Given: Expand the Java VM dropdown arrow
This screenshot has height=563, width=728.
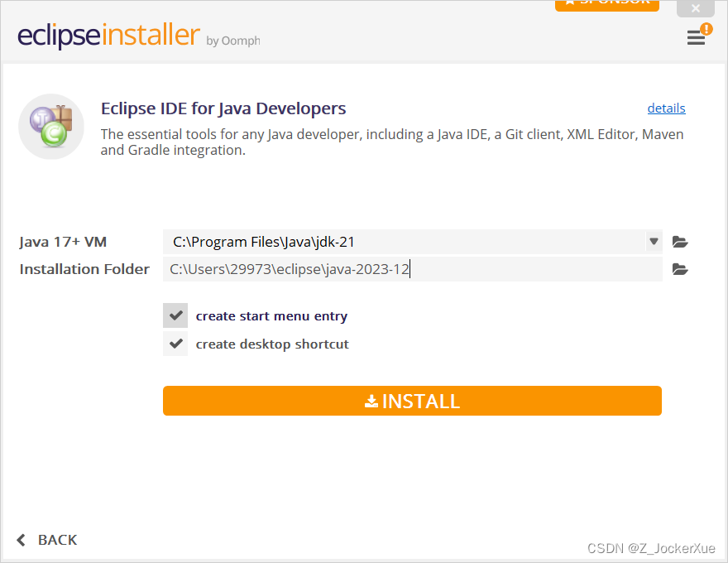Looking at the screenshot, I should point(654,242).
